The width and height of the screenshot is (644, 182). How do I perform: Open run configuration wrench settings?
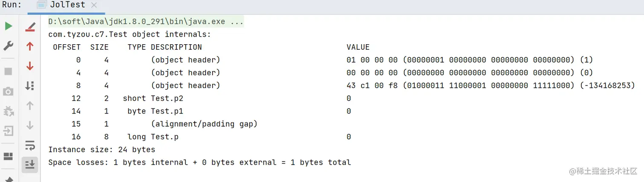9,46
